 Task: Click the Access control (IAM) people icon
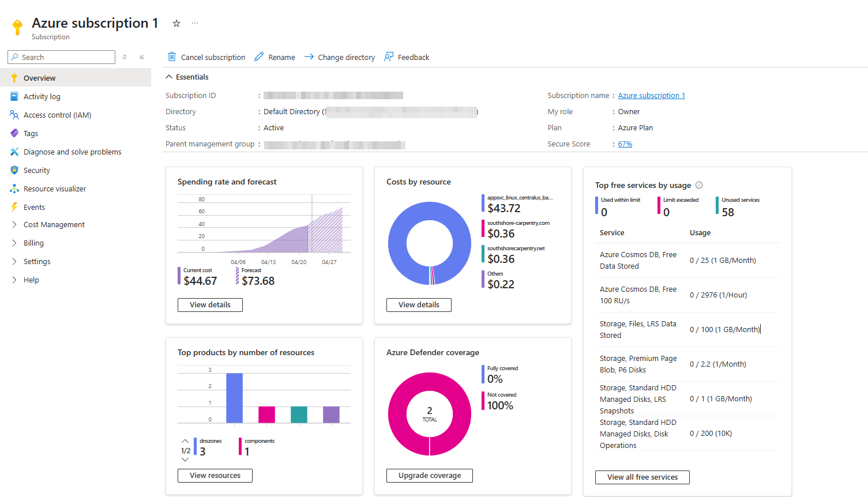(14, 115)
